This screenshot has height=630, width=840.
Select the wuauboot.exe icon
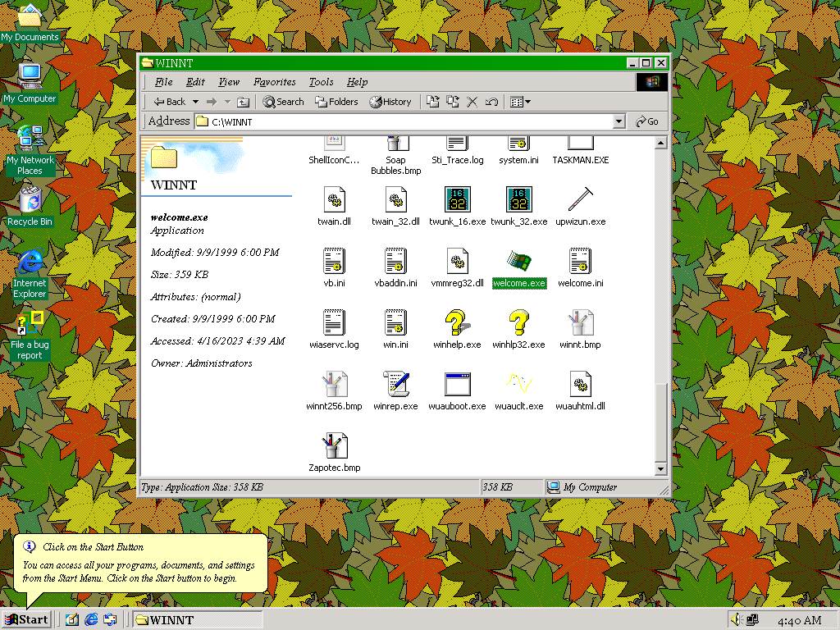[458, 385]
